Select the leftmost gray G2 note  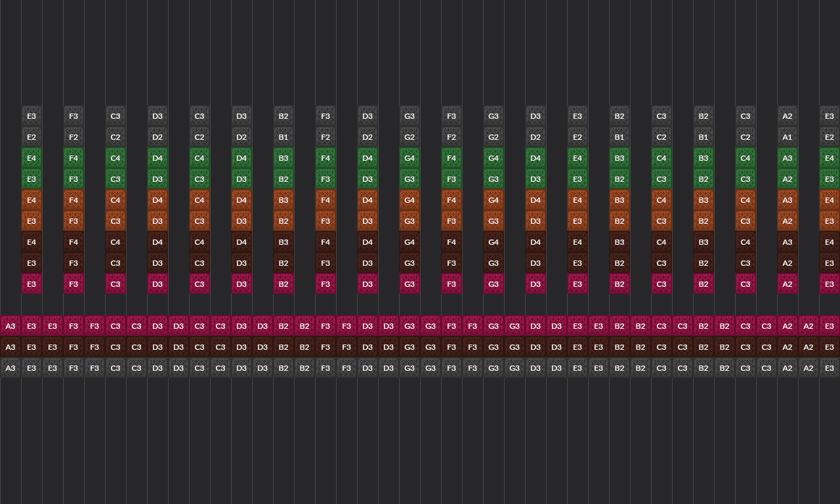(x=409, y=137)
